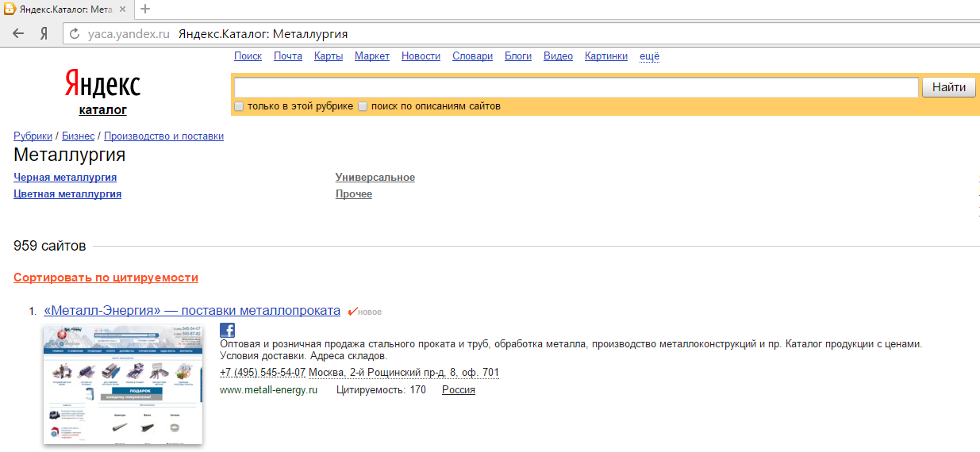Open Картинки in the top navigation
Image resolution: width=980 pixels, height=452 pixels.
[605, 56]
